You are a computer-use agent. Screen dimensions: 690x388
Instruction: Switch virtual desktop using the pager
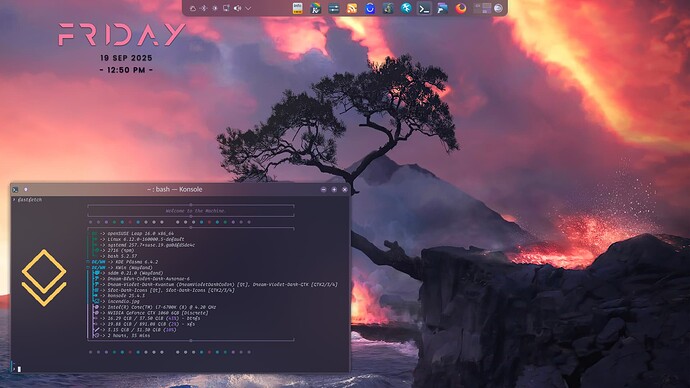point(482,8)
